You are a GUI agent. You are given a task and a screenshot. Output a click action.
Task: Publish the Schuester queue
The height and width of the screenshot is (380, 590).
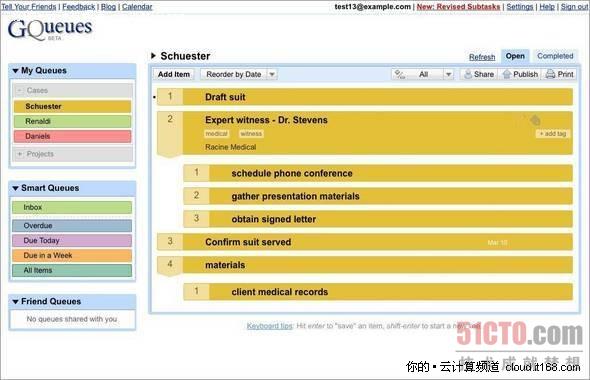click(x=521, y=74)
